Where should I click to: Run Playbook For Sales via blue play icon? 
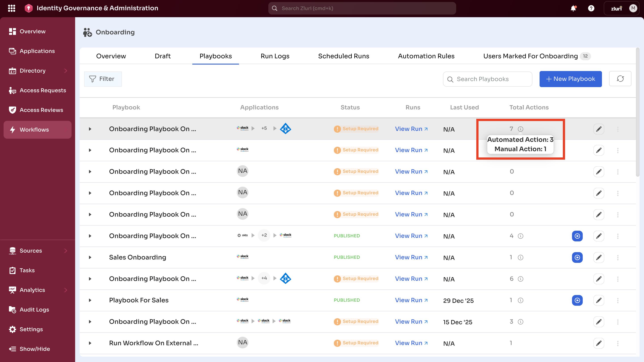[x=577, y=300]
